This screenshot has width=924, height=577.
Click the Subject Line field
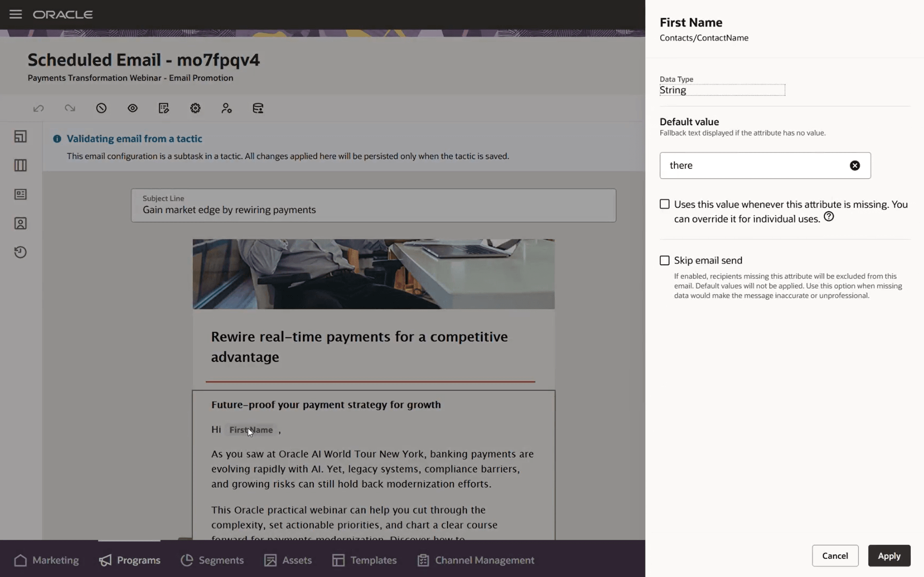pyautogui.click(x=374, y=205)
